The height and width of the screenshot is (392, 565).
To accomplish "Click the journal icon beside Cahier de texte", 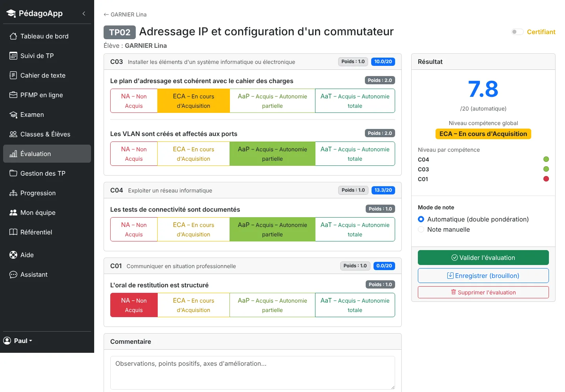I will [13, 75].
